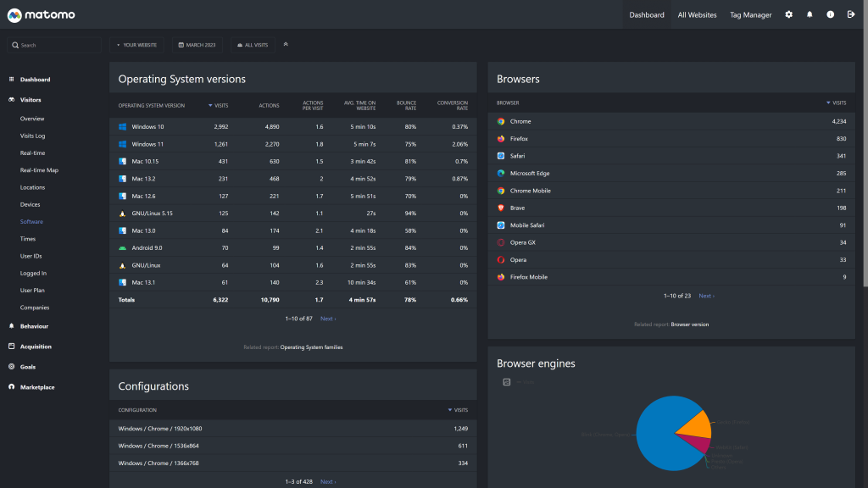Select Locations in the sidebar
868x488 pixels.
pos(33,187)
